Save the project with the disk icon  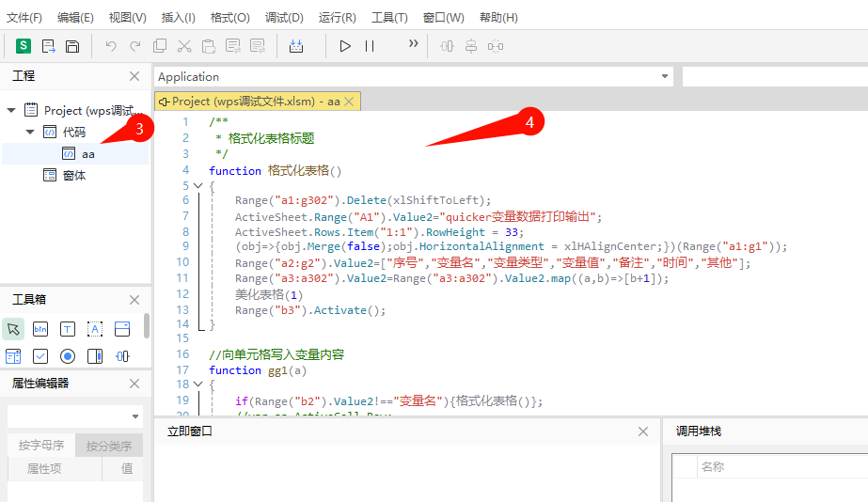(x=72, y=46)
